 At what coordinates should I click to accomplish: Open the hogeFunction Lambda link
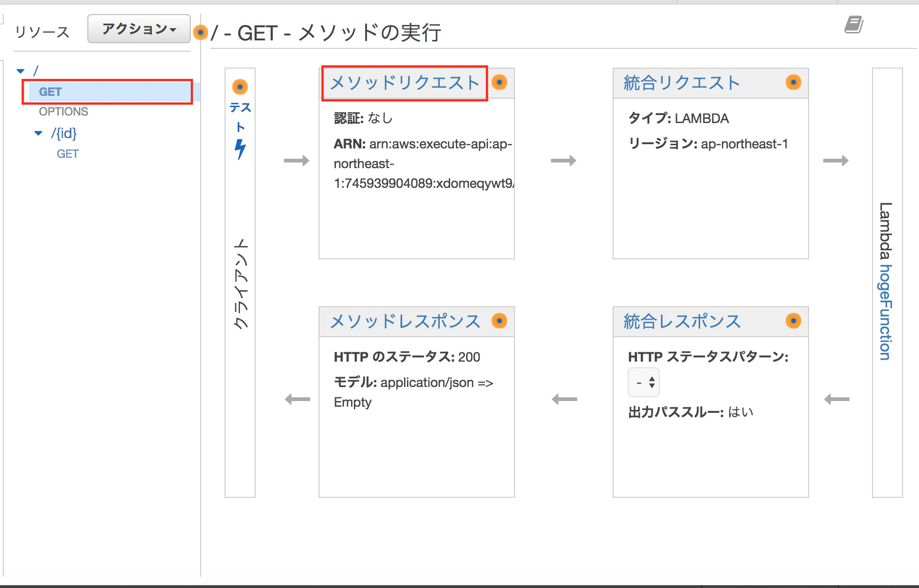tap(886, 312)
